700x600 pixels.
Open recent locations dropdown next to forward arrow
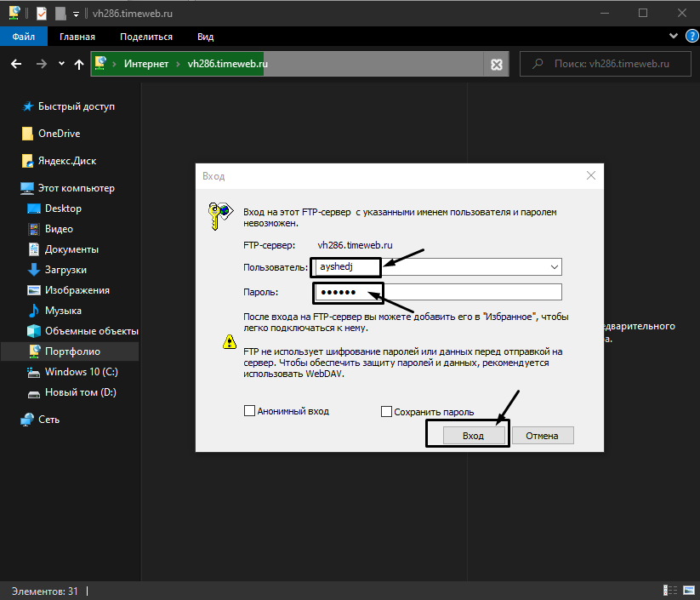(x=61, y=65)
